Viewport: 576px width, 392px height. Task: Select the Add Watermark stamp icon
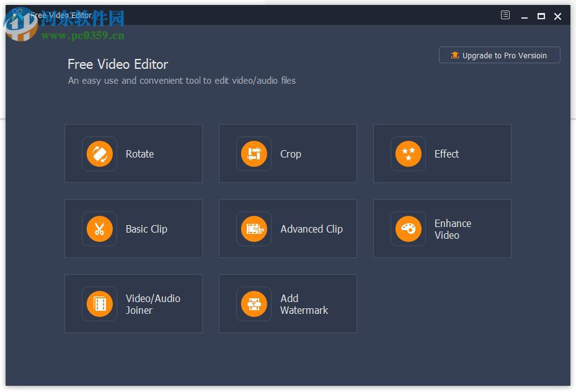point(254,303)
